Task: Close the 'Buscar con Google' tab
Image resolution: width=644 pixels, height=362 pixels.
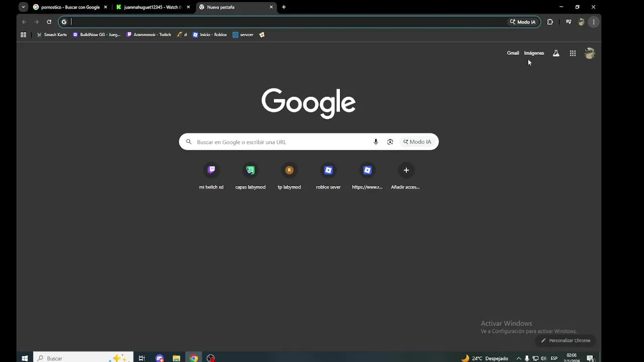Action: pos(105,7)
